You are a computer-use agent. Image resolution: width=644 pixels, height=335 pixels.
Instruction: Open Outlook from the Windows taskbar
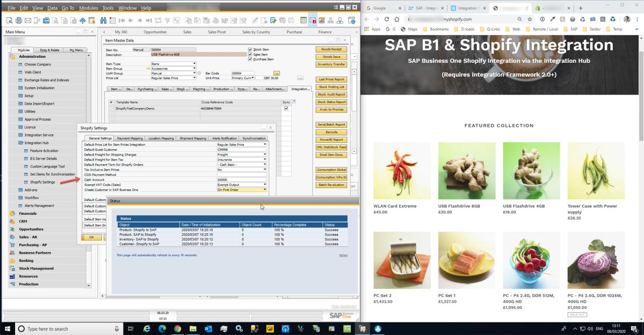pyautogui.click(x=208, y=329)
